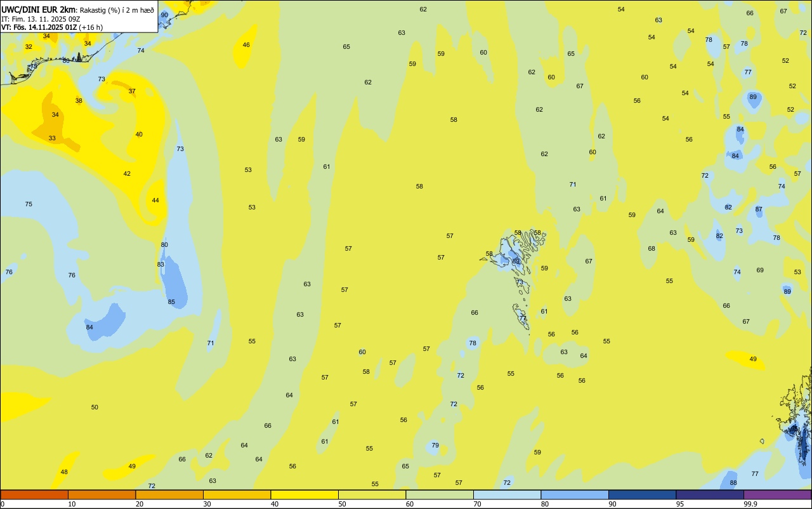This screenshot has height=509, width=812.
Task: Click the 90–95 dark blue legend segment
Action: pos(642,494)
